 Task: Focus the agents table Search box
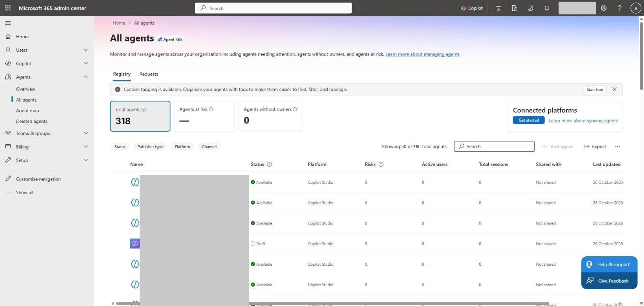[x=494, y=146]
